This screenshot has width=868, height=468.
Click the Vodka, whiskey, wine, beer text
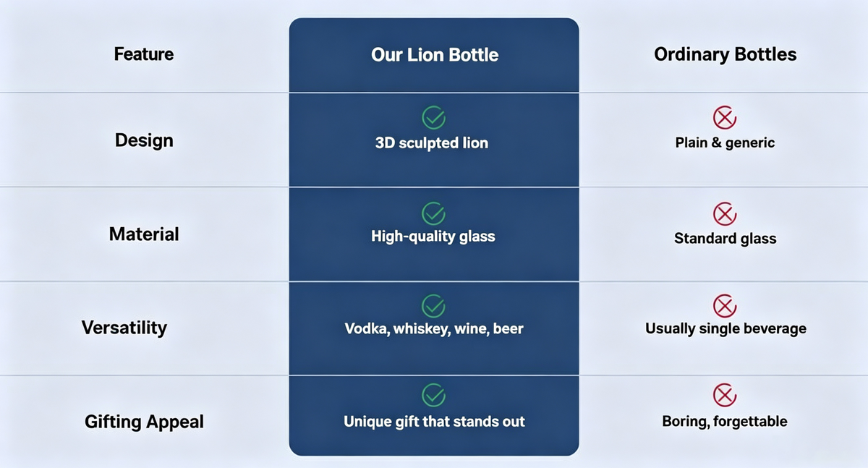[434, 328]
